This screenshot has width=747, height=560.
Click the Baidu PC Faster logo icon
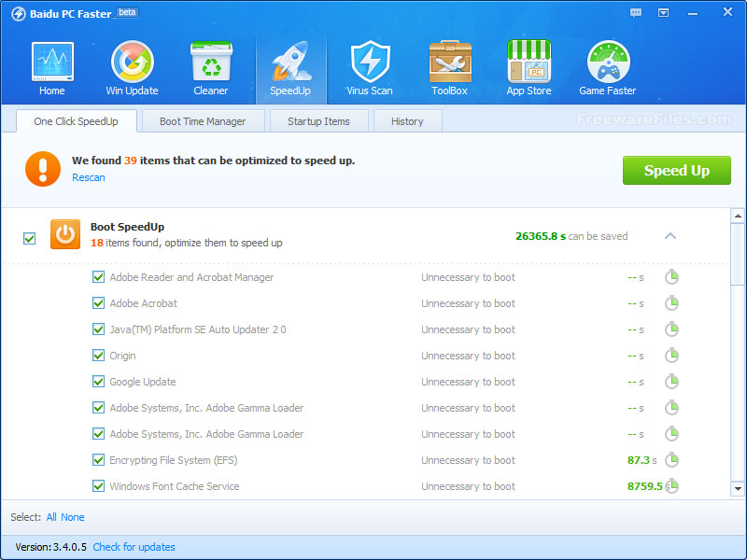18,14
